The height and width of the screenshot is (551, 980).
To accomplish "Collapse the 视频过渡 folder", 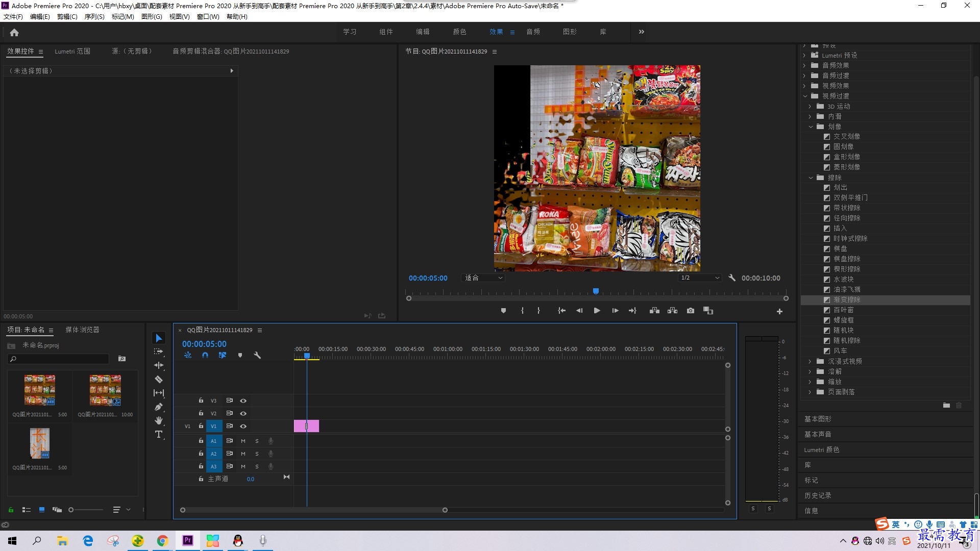I will [x=805, y=96].
